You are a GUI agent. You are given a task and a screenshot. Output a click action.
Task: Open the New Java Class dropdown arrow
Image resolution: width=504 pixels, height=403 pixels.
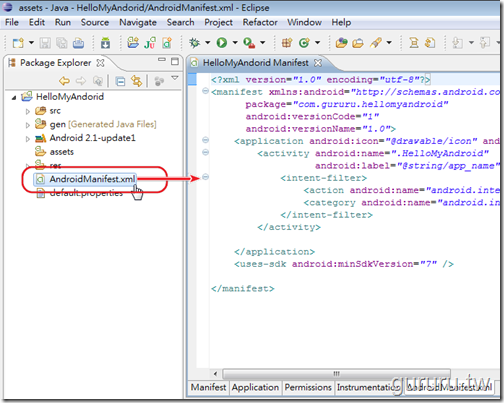318,43
